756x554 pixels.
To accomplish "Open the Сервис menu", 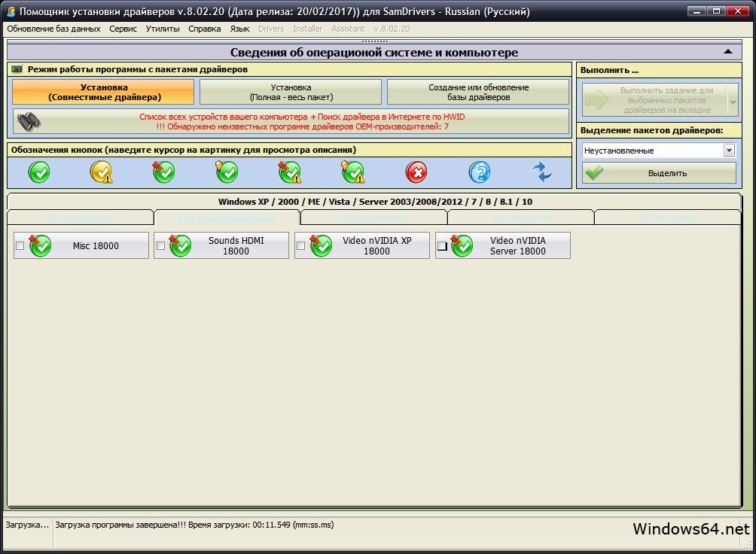I will coord(123,29).
